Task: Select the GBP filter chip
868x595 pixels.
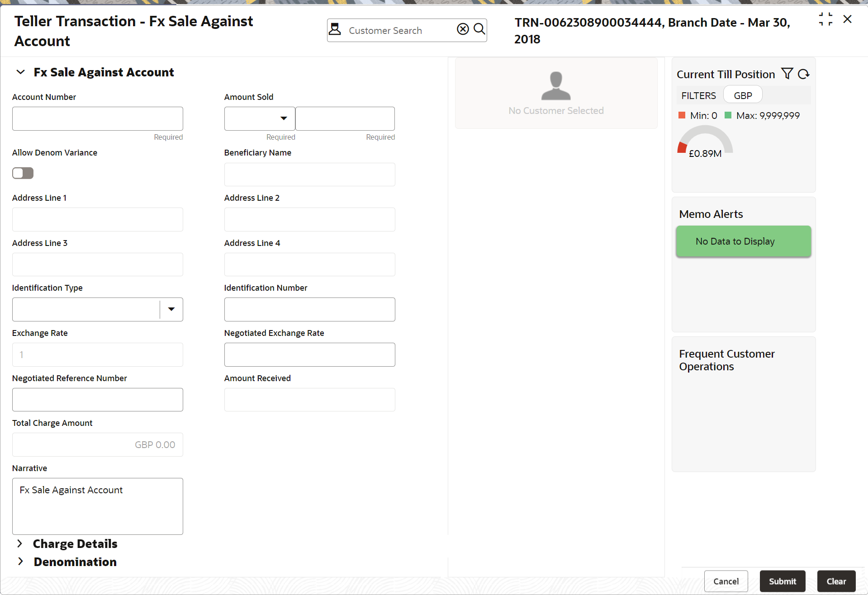Action: point(743,95)
